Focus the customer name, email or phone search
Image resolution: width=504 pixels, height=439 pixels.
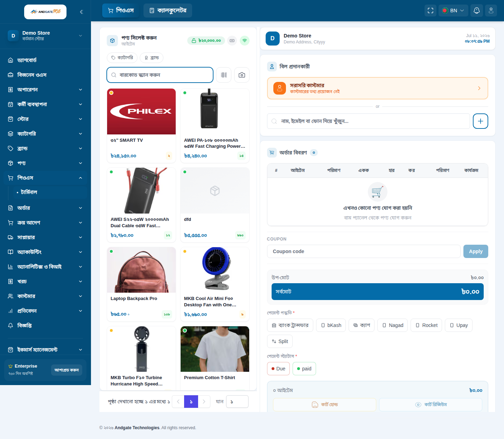tap(369, 121)
